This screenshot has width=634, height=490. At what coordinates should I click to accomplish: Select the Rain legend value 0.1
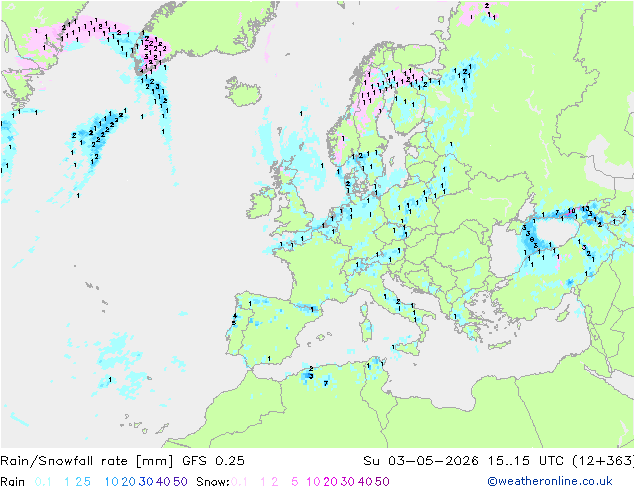[43, 482]
